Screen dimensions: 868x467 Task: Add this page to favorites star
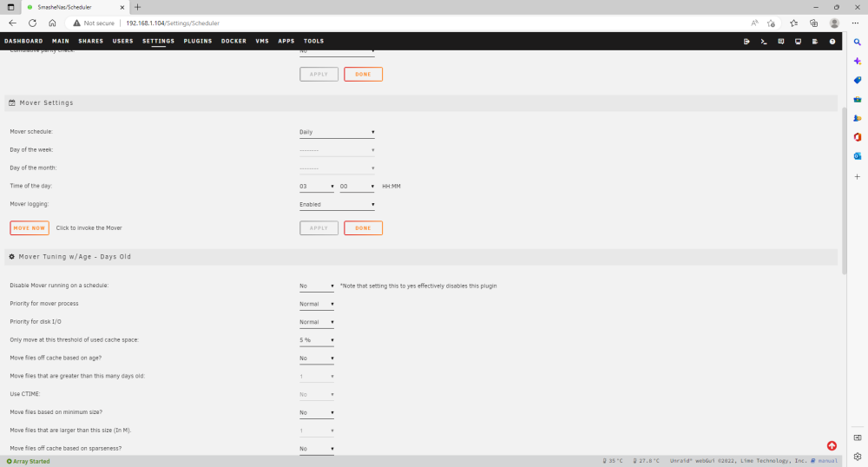point(771,23)
